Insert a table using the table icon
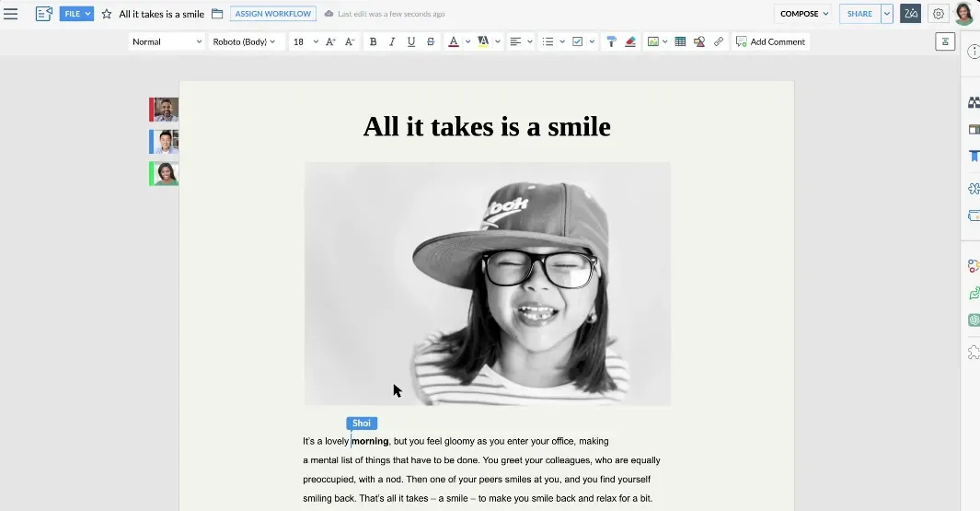The height and width of the screenshot is (511, 980). pos(680,41)
